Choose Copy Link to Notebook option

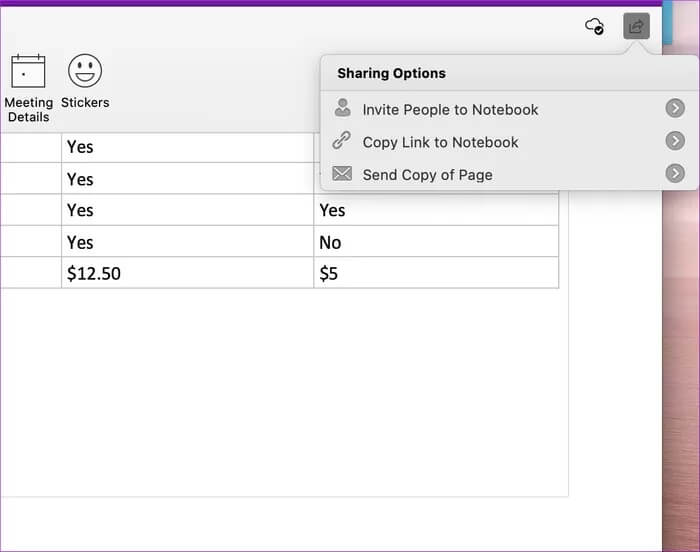tap(440, 142)
